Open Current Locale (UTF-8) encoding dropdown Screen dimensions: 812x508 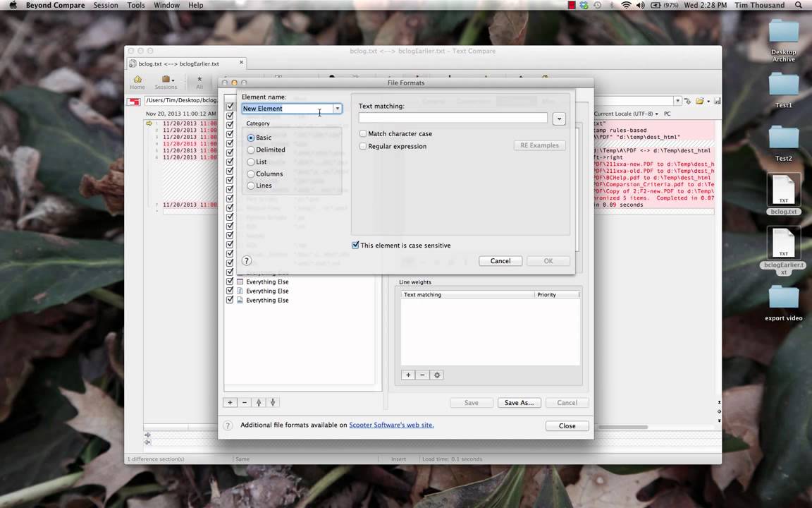[x=626, y=114]
